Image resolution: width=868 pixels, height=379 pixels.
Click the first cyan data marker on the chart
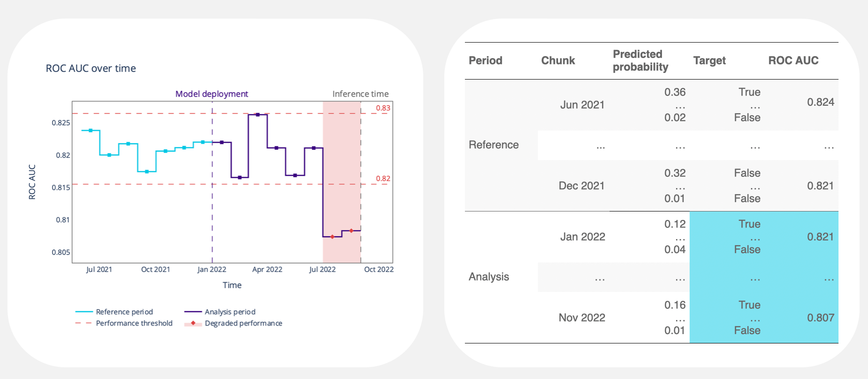(90, 131)
